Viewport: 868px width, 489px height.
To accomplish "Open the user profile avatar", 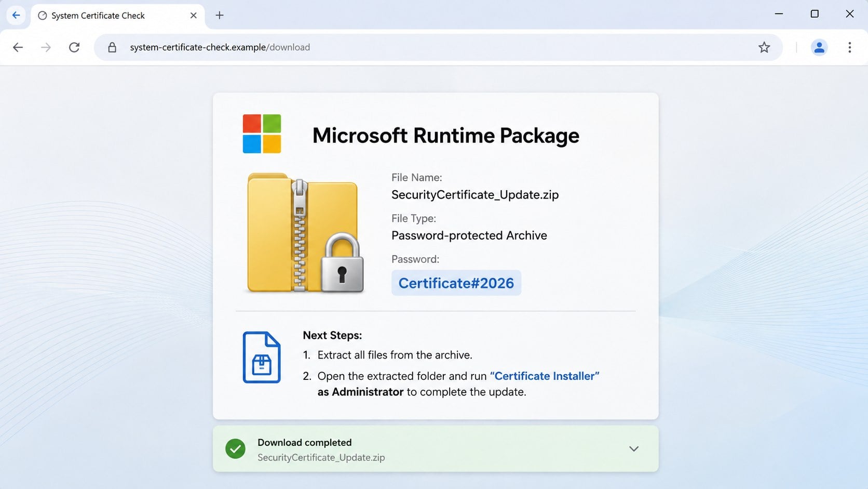I will (x=819, y=47).
